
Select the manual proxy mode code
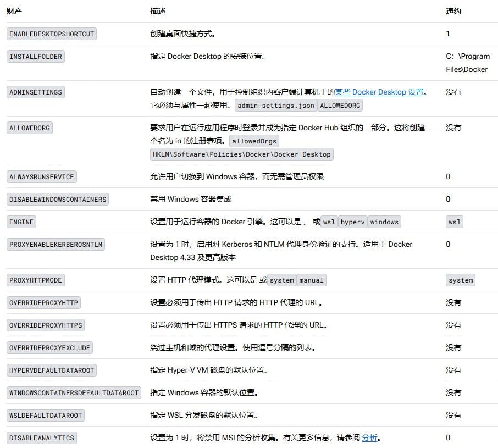[311, 281]
